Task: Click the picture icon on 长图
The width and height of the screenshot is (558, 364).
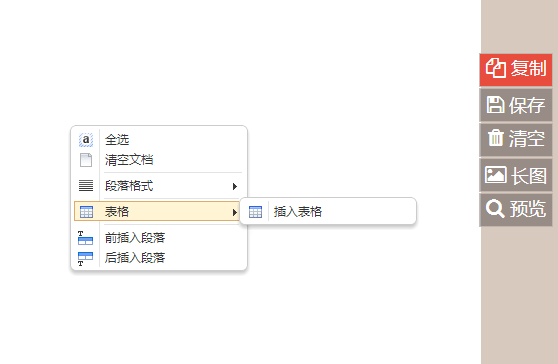Action: tap(495, 175)
